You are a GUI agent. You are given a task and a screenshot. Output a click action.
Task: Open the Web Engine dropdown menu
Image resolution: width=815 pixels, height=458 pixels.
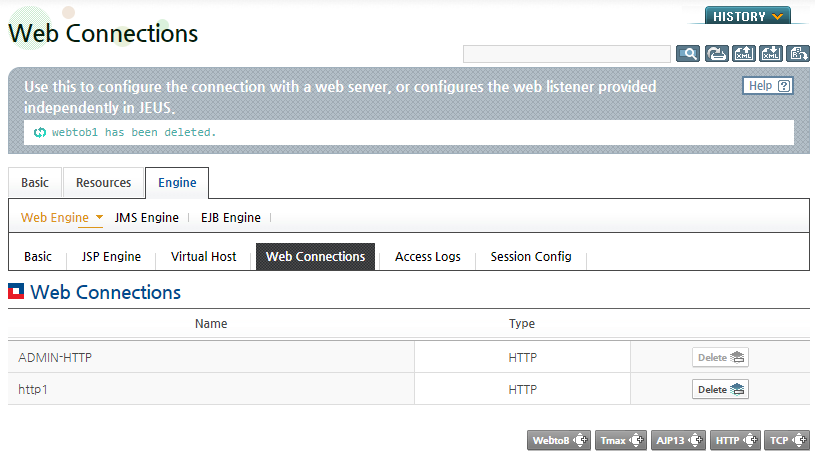pos(62,217)
